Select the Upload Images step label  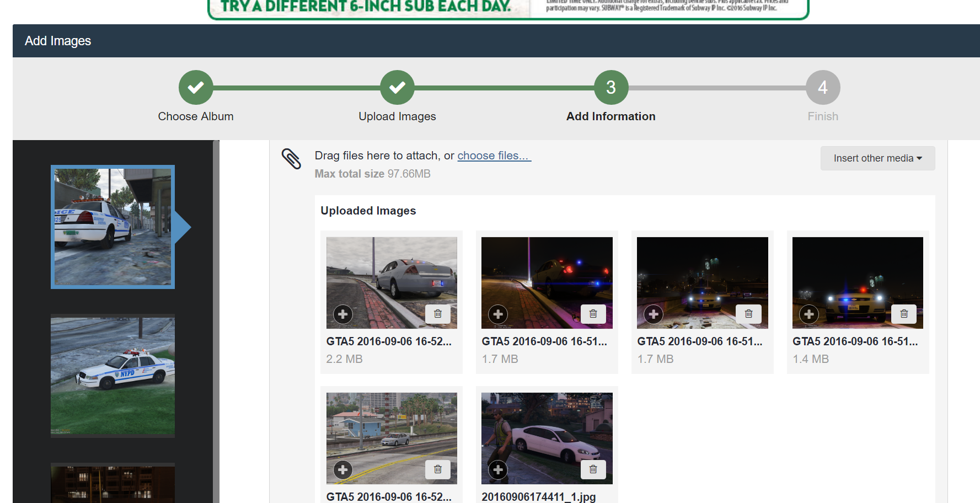point(397,116)
